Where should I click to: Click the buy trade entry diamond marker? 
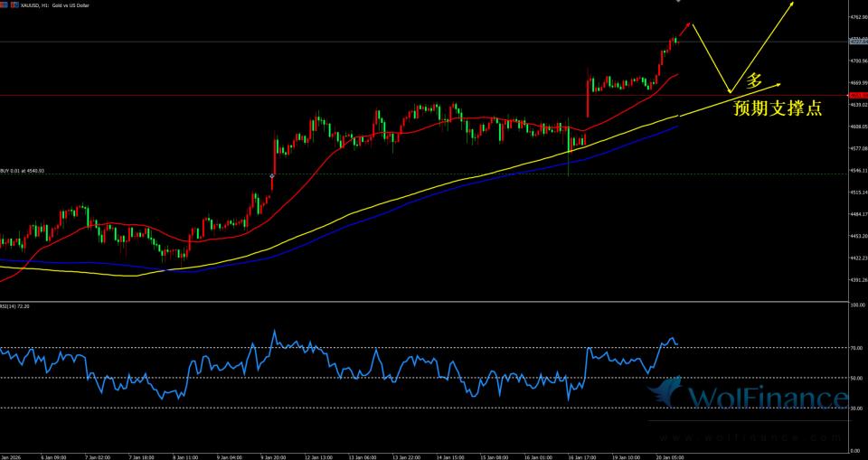click(272, 174)
